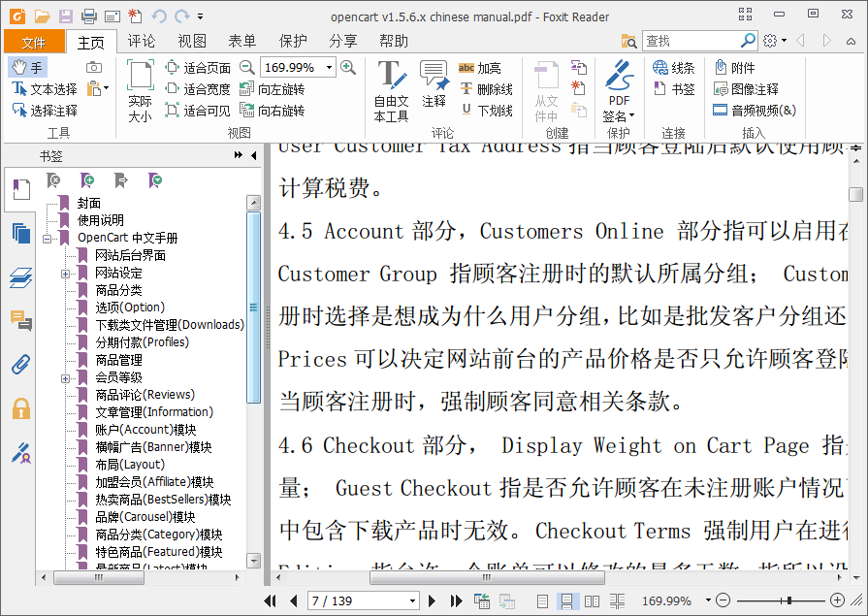Insert a 书签 bookmark from ribbon
This screenshot has width=868, height=616.
pyautogui.click(x=673, y=88)
